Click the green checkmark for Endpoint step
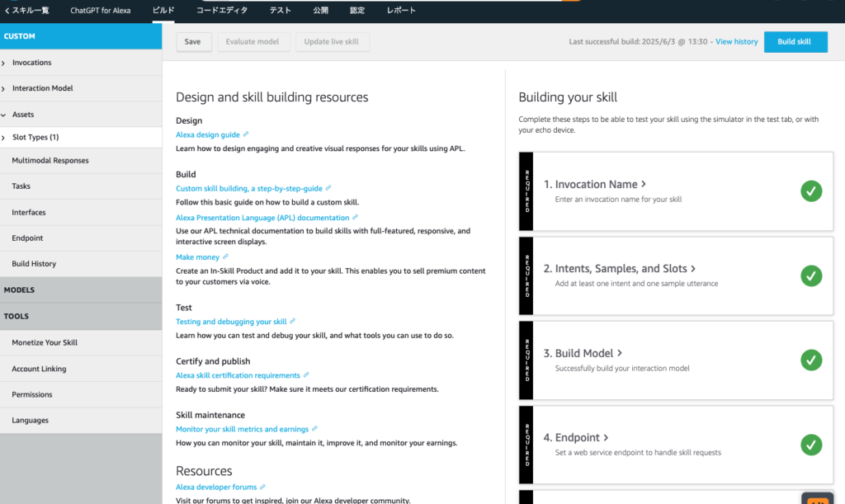This screenshot has width=845, height=504. tap(811, 445)
